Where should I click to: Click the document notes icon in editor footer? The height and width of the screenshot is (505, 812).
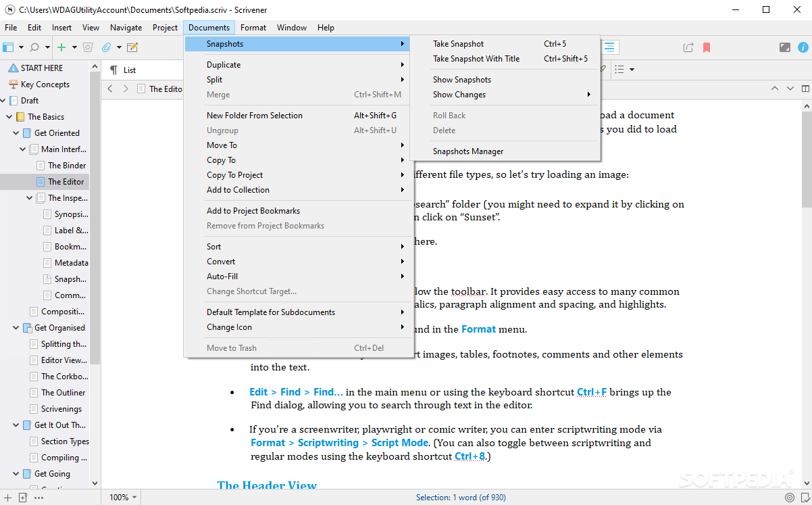[804, 497]
